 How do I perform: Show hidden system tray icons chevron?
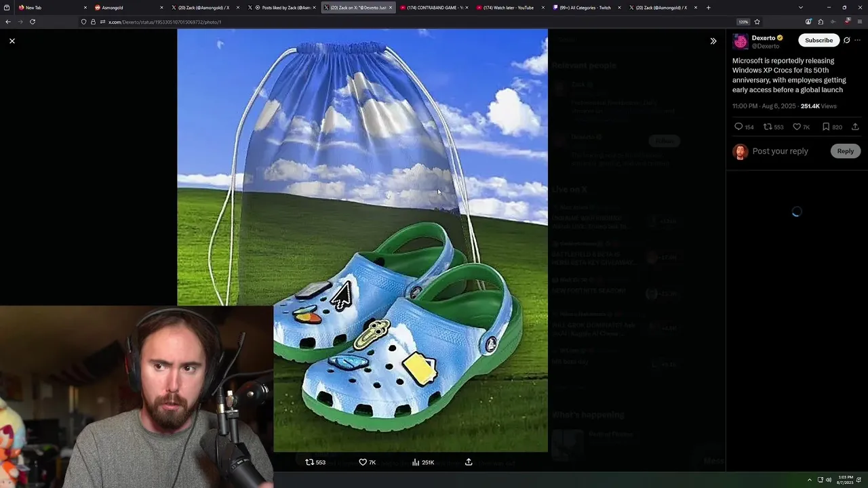tap(809, 480)
